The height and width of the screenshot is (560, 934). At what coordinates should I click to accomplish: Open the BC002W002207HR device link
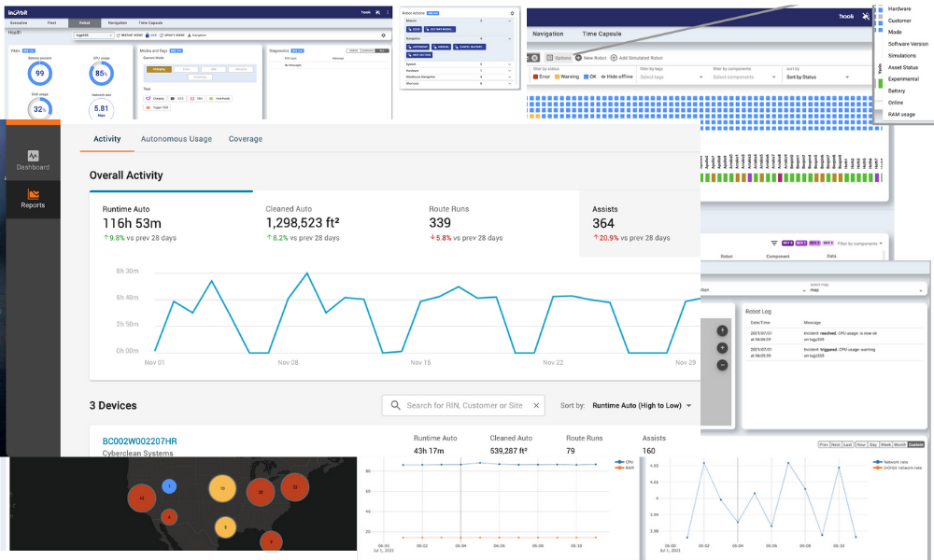(x=139, y=441)
